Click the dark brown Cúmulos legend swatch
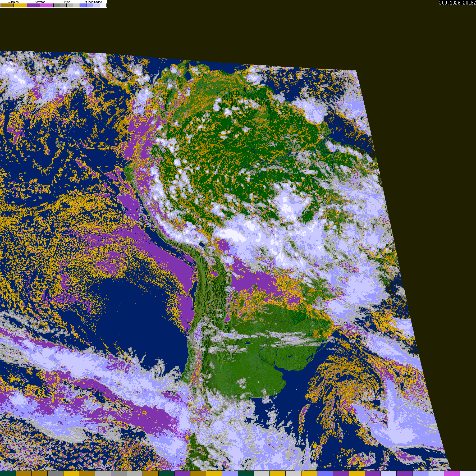This screenshot has height=476, width=476. pos(7,5)
